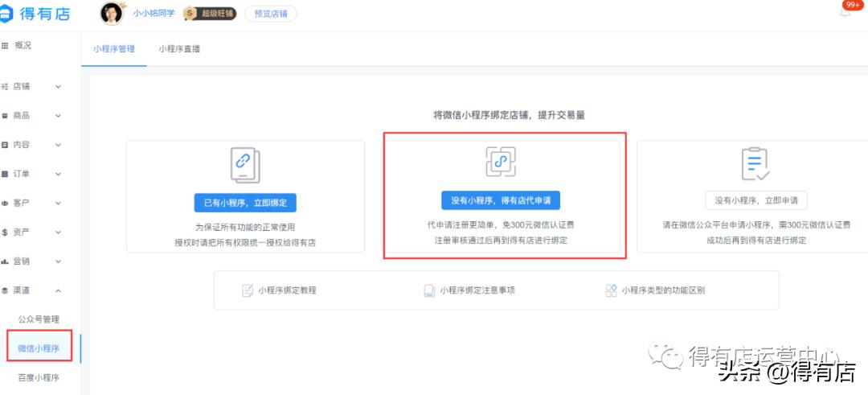Expand the 店铺 menu chevron
The width and height of the screenshot is (868, 395).
[x=58, y=87]
